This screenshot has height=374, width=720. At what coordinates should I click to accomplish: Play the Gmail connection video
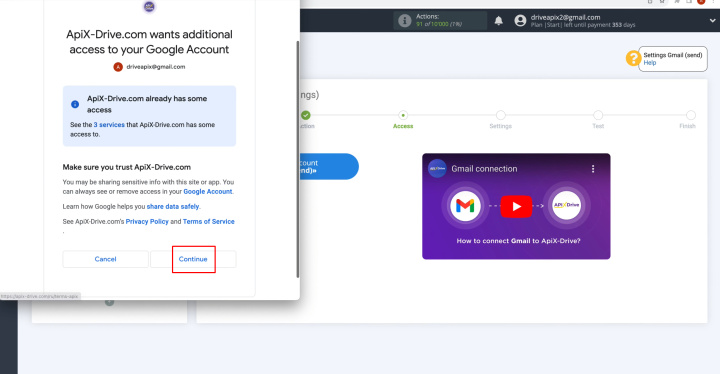[x=516, y=207]
